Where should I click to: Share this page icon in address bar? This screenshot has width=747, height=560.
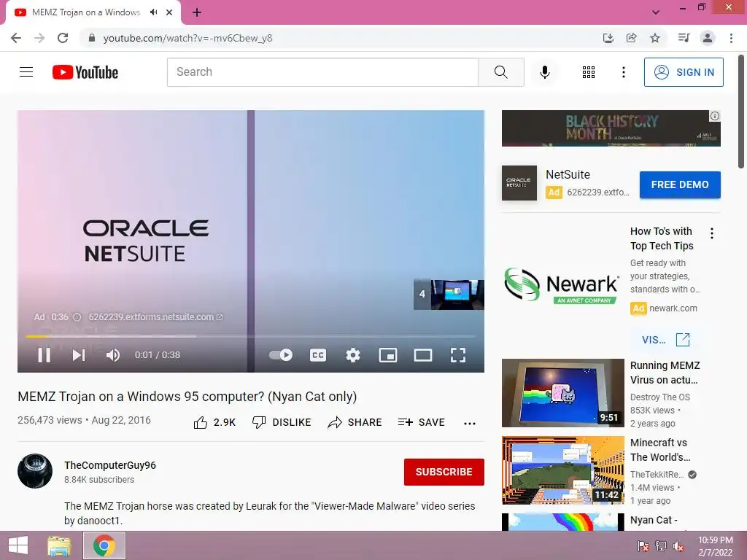pos(632,38)
